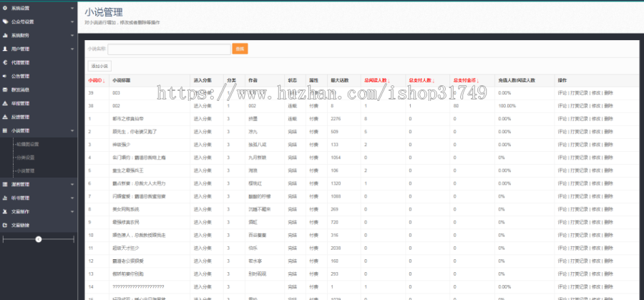
Task: Click the 100.00% ratio cell
Action: coord(507,106)
